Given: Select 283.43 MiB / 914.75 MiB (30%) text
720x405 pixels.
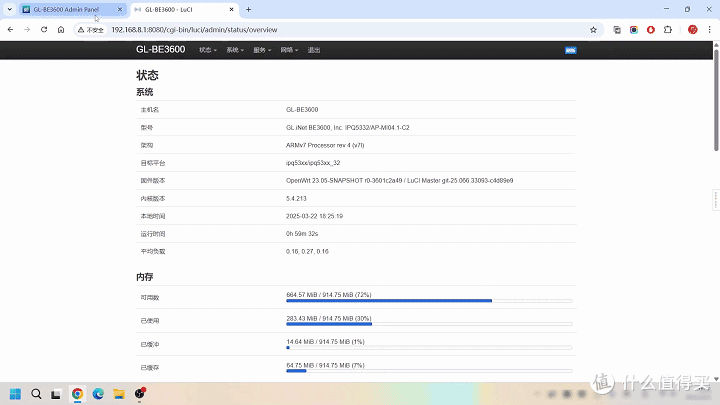Looking at the screenshot, I should pos(329,318).
